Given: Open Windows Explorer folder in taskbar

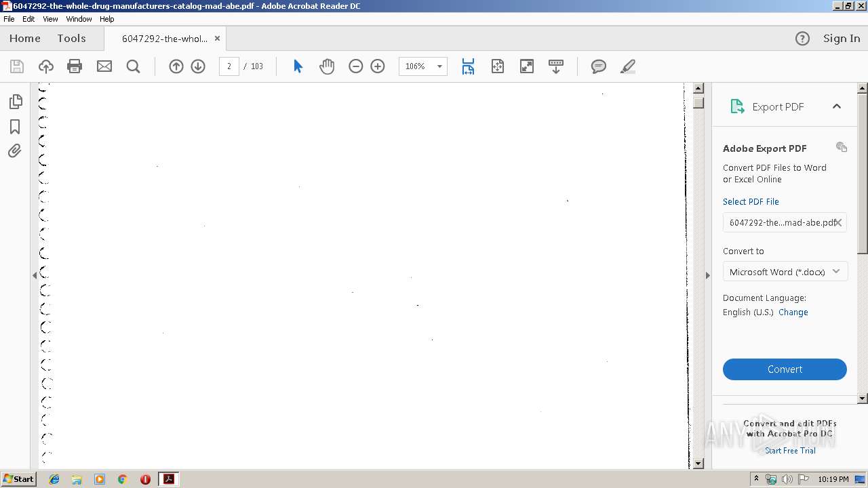Looking at the screenshot, I should [77, 479].
